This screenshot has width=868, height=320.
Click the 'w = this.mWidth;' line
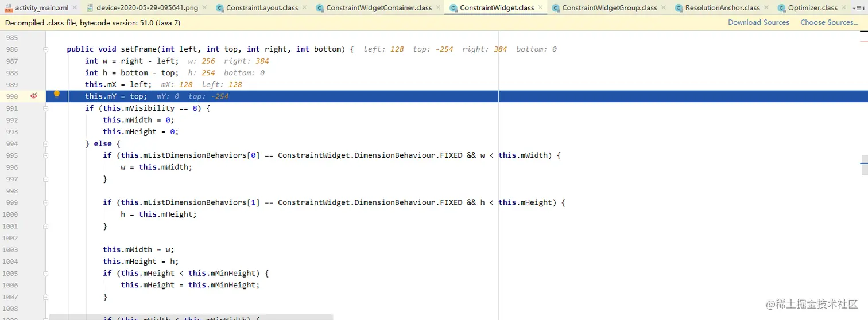[x=156, y=167]
